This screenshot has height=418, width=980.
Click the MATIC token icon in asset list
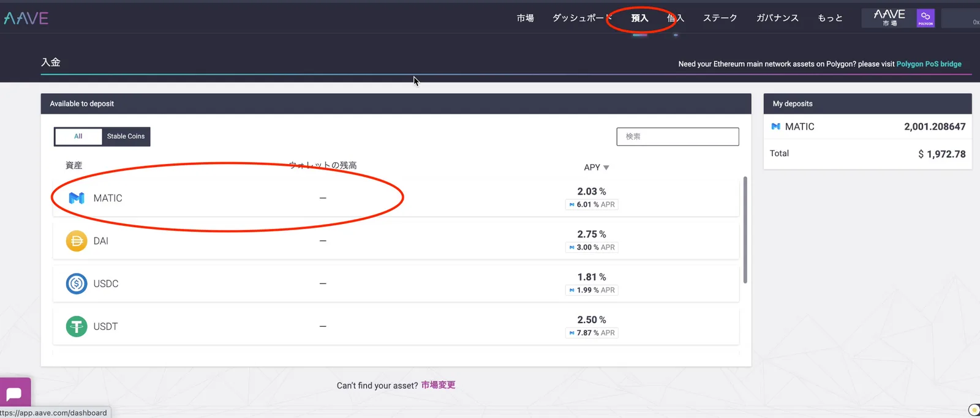77,198
